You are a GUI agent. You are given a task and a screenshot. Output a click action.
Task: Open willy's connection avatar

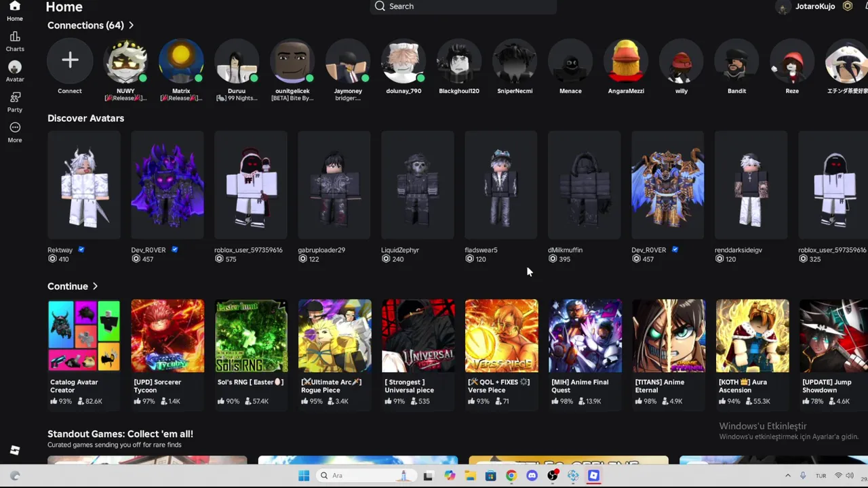coord(682,60)
